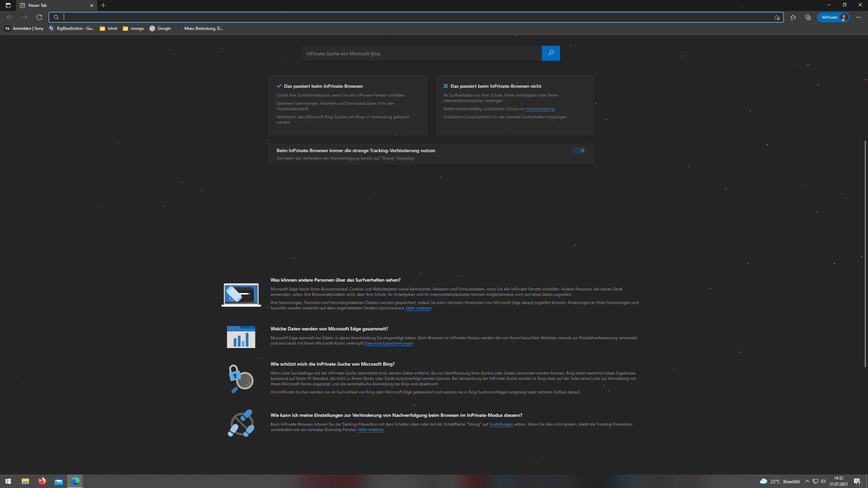Screen dimensions: 868x488
Task: Show hidden system tray icons chevron
Action: pyautogui.click(x=807, y=481)
